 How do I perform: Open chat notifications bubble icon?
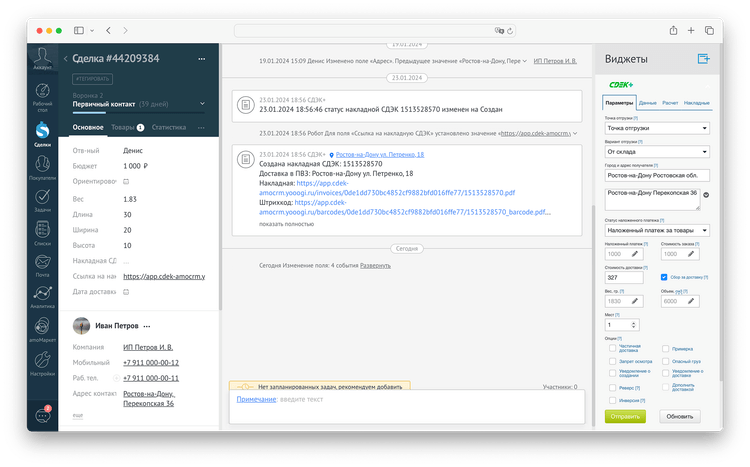pyautogui.click(x=43, y=415)
